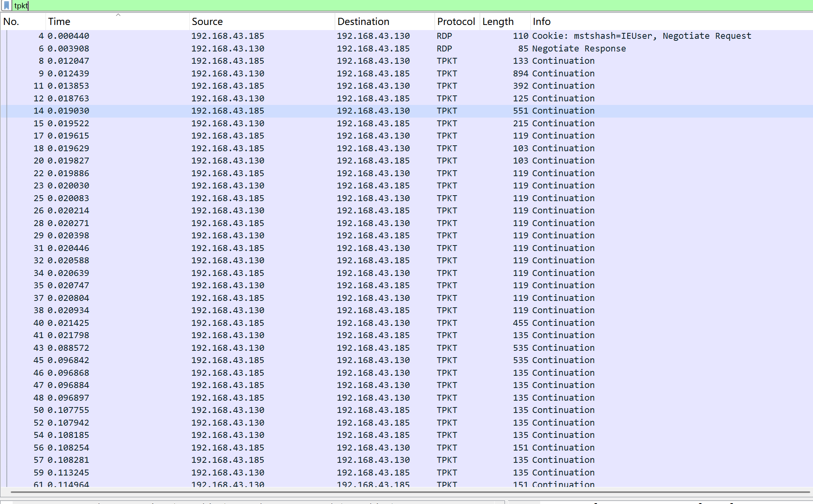The image size is (813, 504).
Task: Click the Info column header
Action: pos(541,21)
